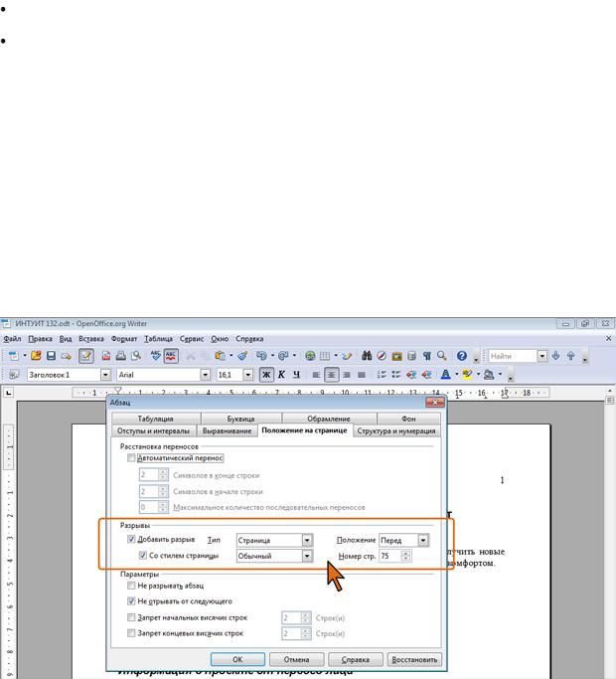Click the Найти search input field
Screen dimensions: 616x679
(x=513, y=356)
